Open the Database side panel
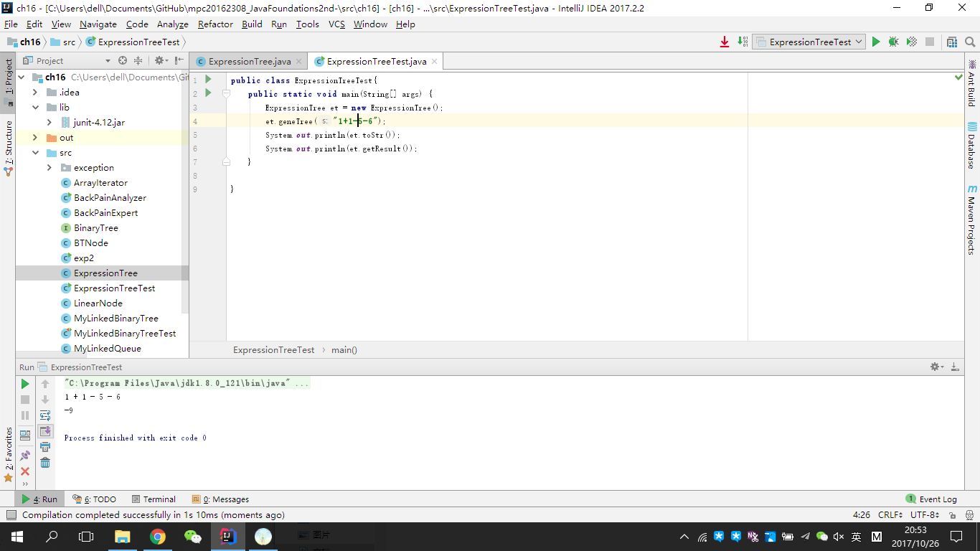 [971, 146]
